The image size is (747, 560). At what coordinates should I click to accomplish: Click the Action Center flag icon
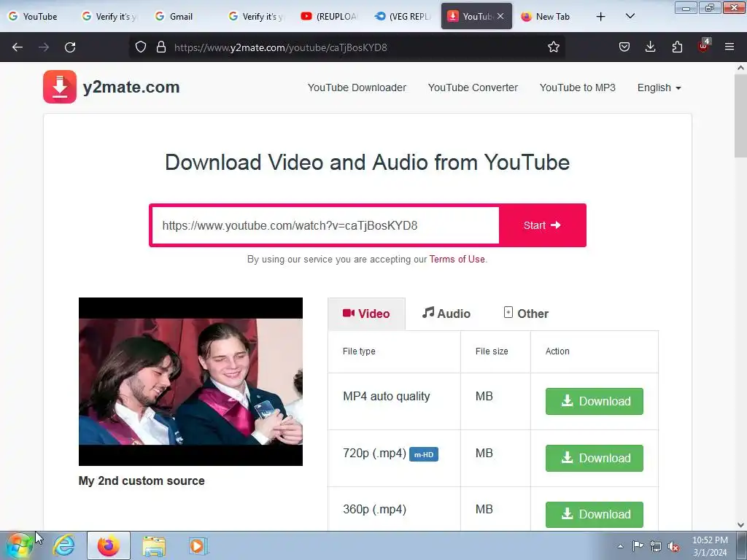[x=638, y=545]
